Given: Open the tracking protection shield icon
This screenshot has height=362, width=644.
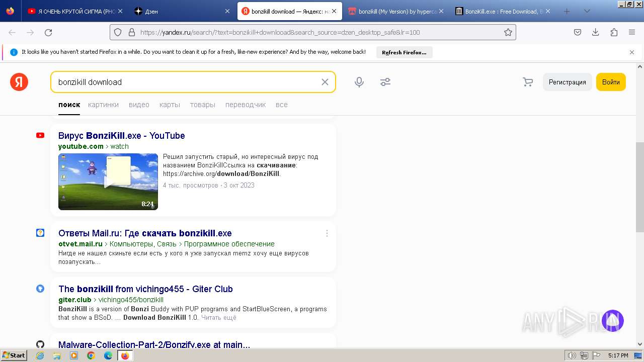Looking at the screenshot, I should pos(118,32).
